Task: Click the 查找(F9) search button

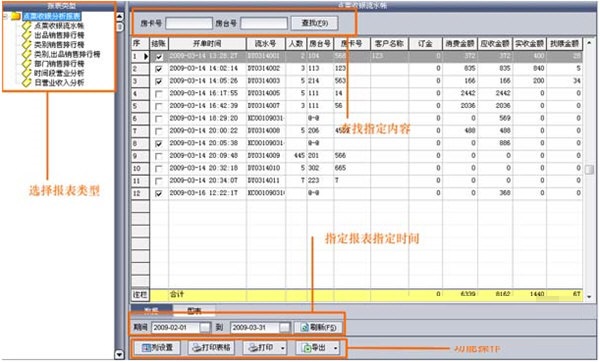Action: coord(315,23)
